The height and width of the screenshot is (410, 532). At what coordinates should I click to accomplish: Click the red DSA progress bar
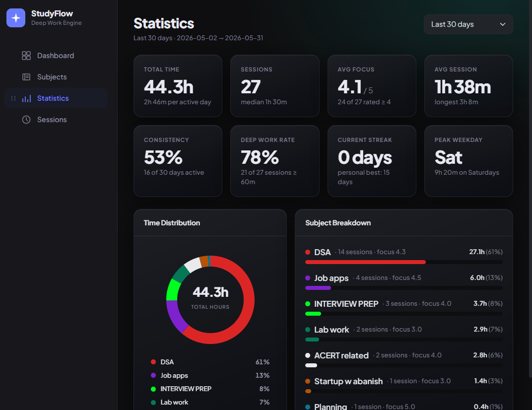pyautogui.click(x=365, y=262)
